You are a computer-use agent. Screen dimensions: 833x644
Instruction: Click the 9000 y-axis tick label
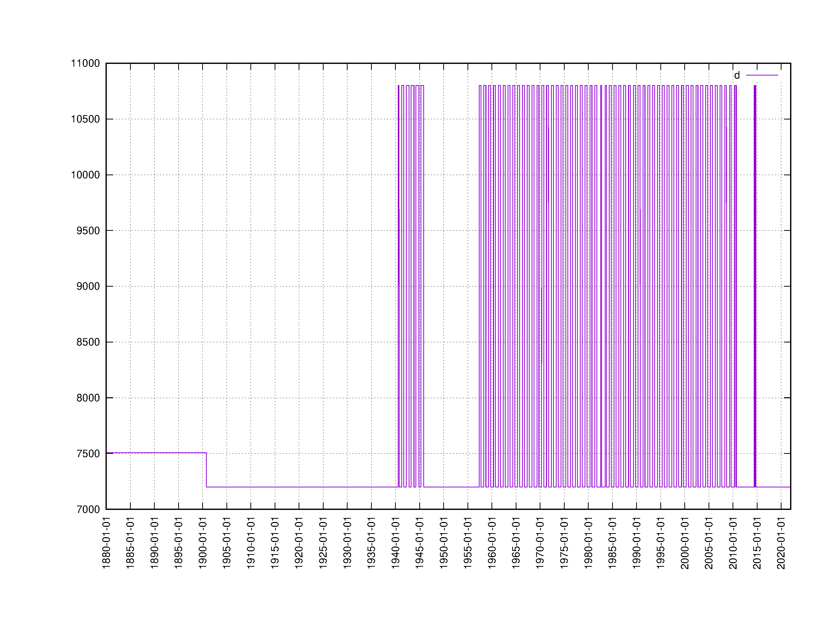(x=88, y=287)
